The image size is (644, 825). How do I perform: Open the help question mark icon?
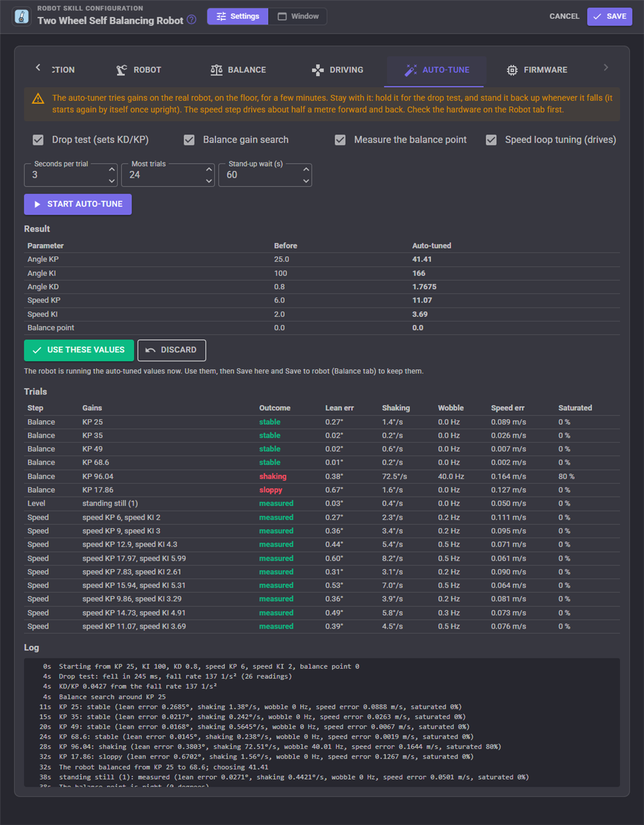tap(192, 20)
